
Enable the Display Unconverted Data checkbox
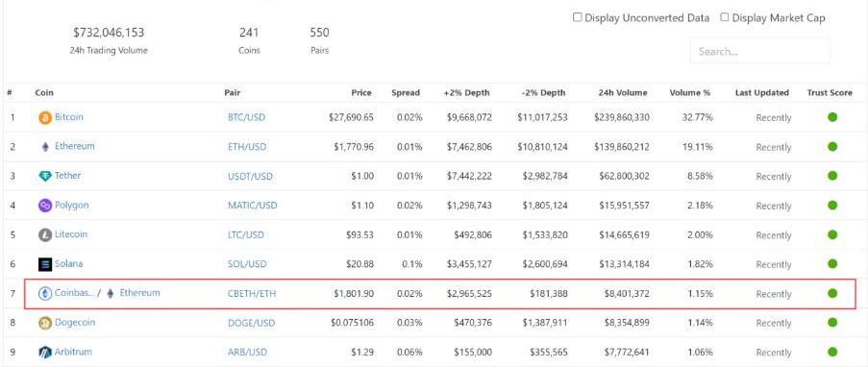[x=578, y=17]
